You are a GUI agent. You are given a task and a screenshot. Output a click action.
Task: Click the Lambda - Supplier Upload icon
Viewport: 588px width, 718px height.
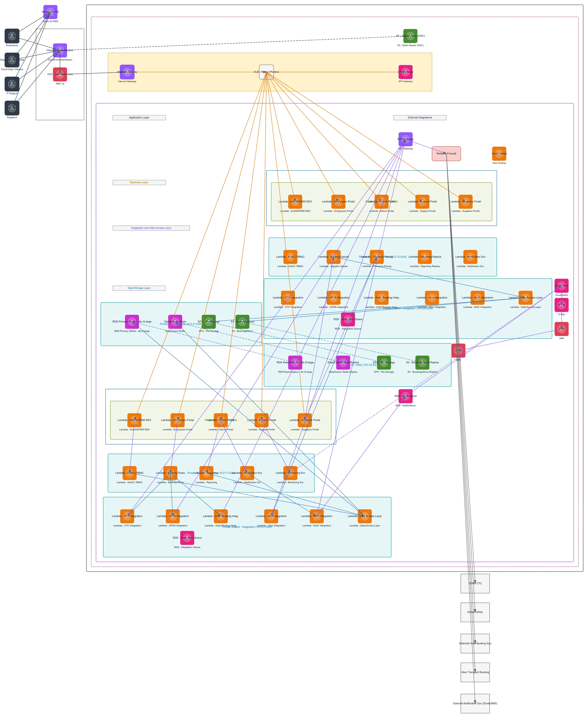pyautogui.click(x=334, y=257)
